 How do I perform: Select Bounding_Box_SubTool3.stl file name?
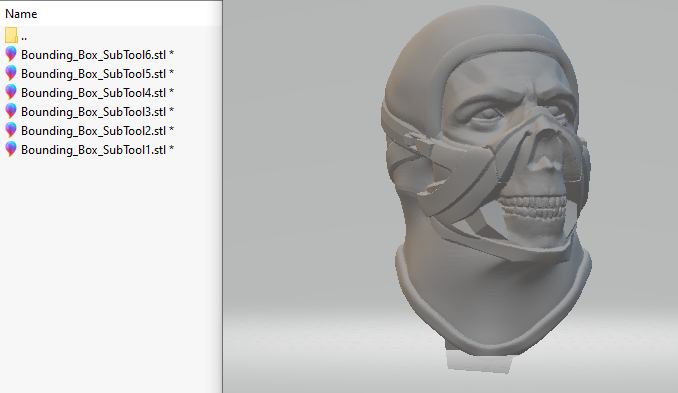tap(97, 112)
